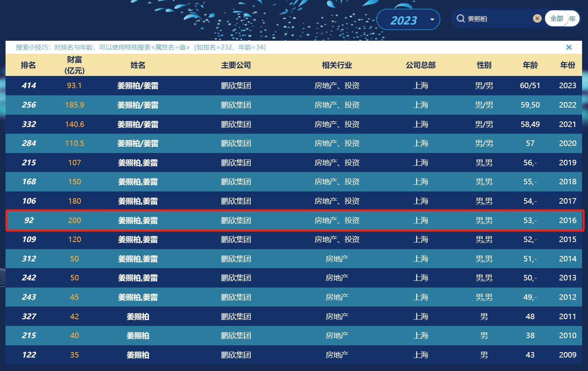The height and width of the screenshot is (371, 588).
Task: Click wealth value 45
Action: [74, 297]
